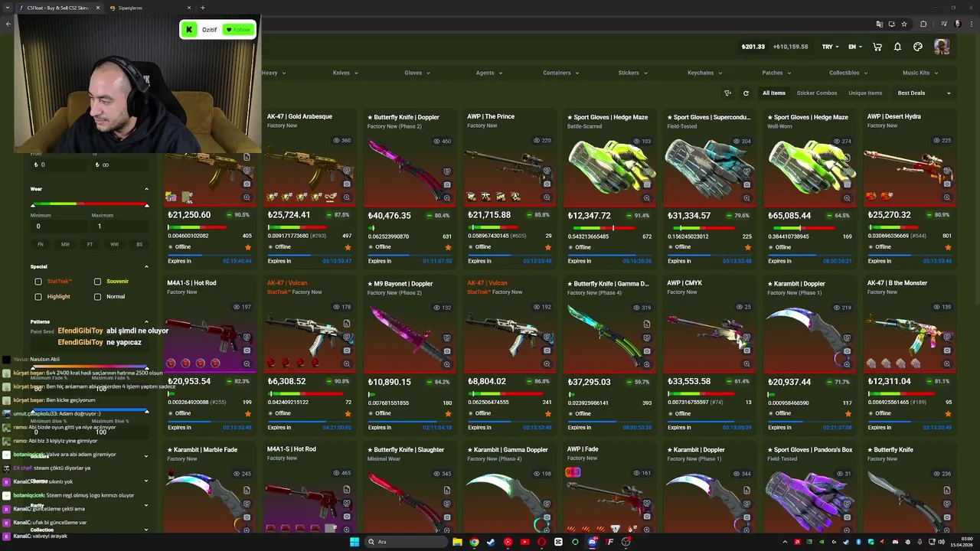Viewport: 980px width, 551px height.
Task: Favorite the AWP Desert Hydra listing star
Action: point(948,247)
